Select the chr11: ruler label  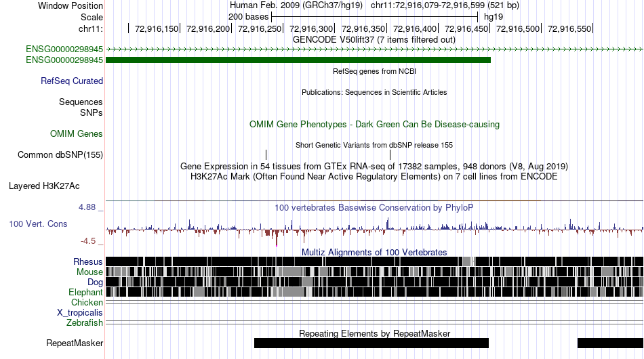tap(90, 28)
